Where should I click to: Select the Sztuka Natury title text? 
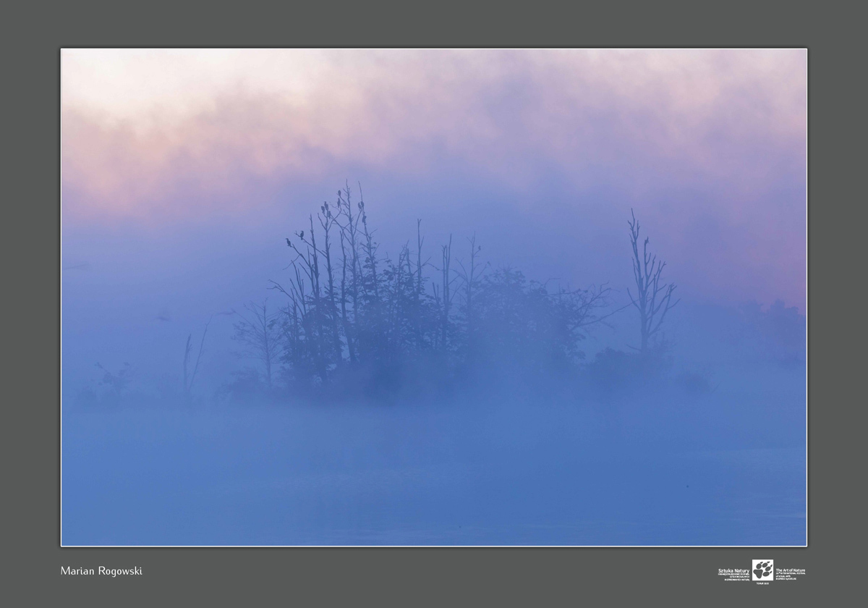click(734, 570)
